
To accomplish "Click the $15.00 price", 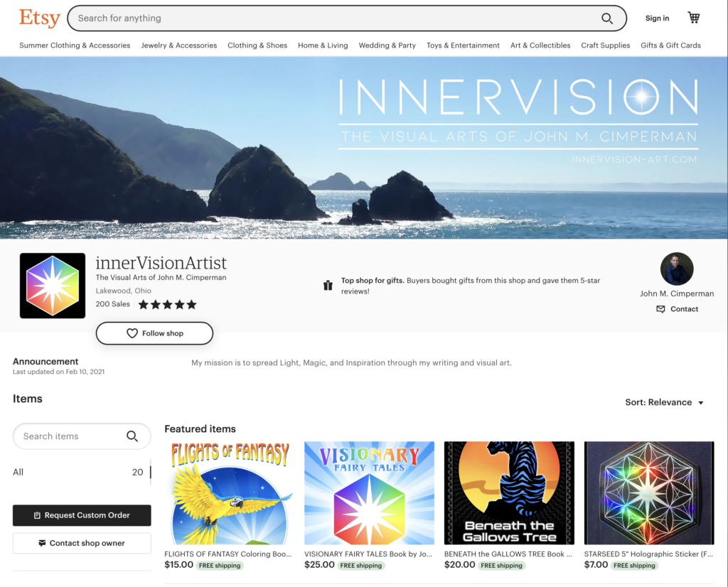I will click(178, 565).
